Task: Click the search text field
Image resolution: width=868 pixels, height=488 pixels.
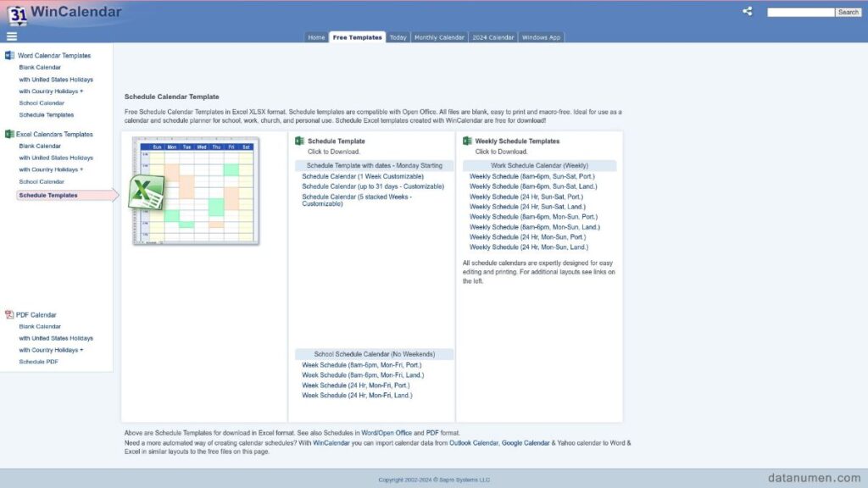Action: [800, 12]
